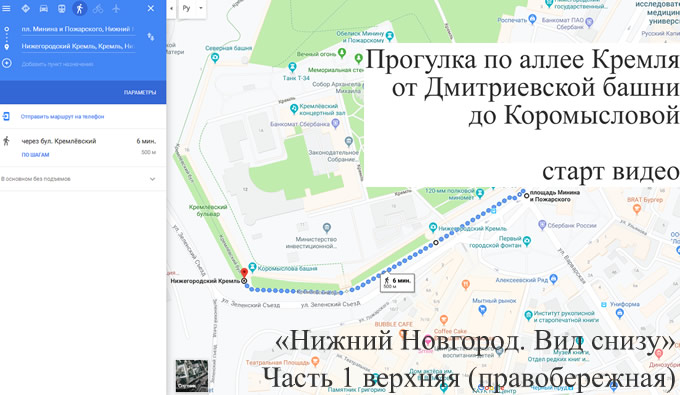Add a destination via the plus icon

point(7,63)
